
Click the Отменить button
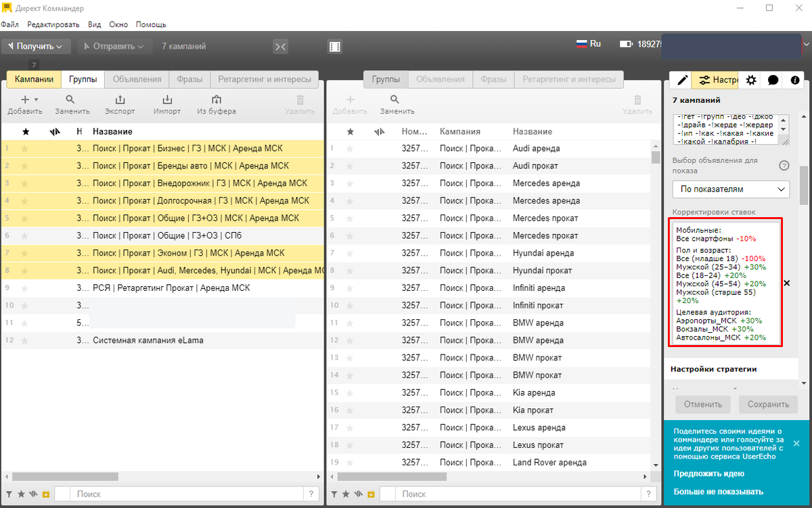tap(703, 405)
